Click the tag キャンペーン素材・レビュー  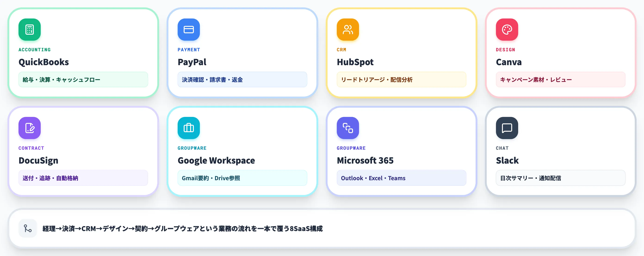(560, 80)
